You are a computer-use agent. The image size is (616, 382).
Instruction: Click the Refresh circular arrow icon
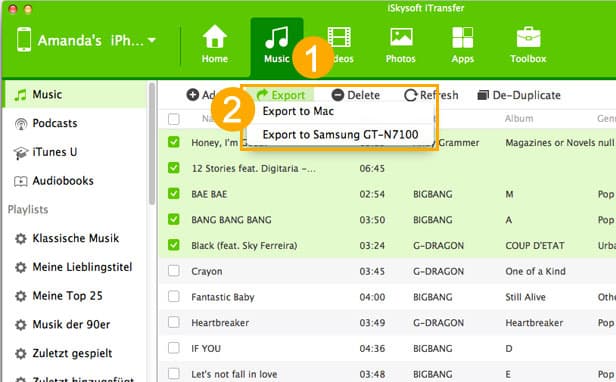411,95
